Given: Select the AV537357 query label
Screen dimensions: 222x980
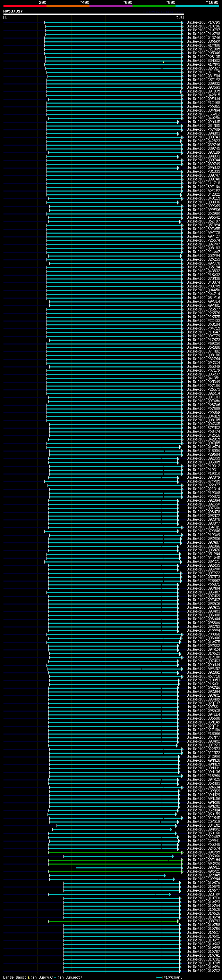Looking at the screenshot, I should [x=13, y=11].
